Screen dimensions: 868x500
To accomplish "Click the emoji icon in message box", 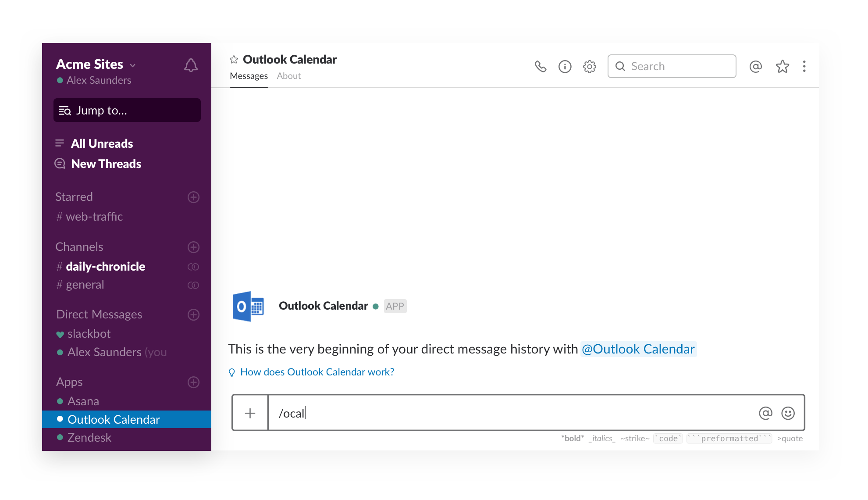I will (x=788, y=412).
